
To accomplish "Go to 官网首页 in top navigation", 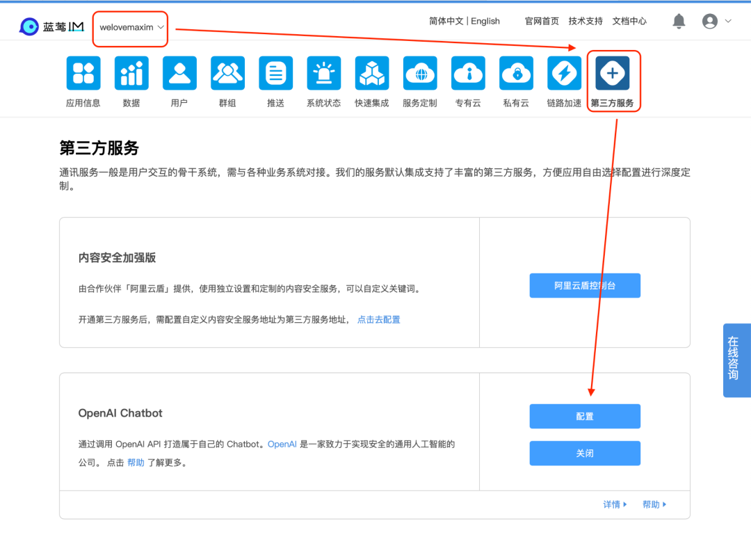I will [542, 21].
